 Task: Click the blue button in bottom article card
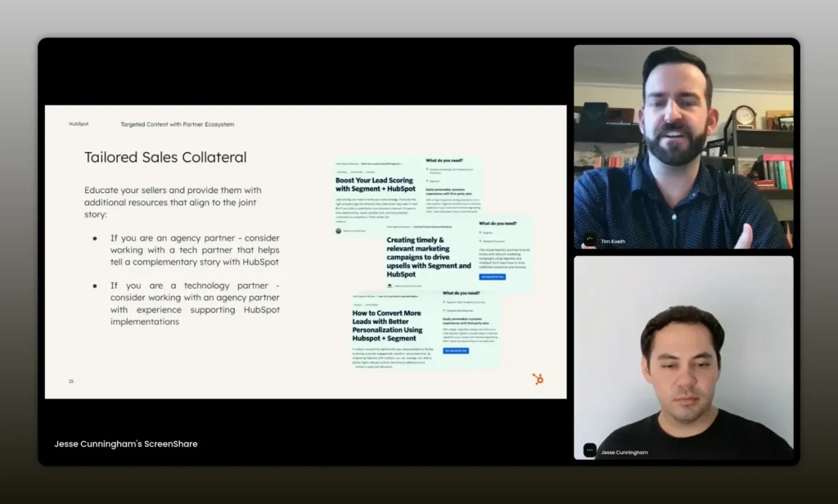(455, 350)
